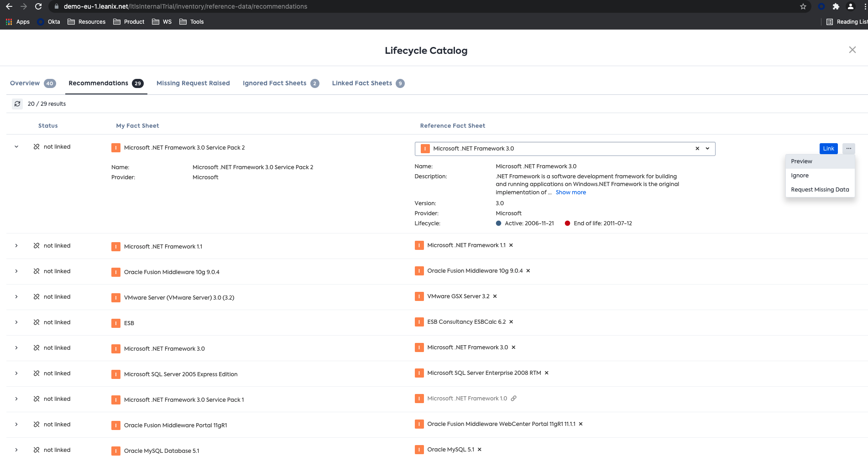Click the not linked icon for ESB row
This screenshot has height=456, width=868.
point(37,322)
